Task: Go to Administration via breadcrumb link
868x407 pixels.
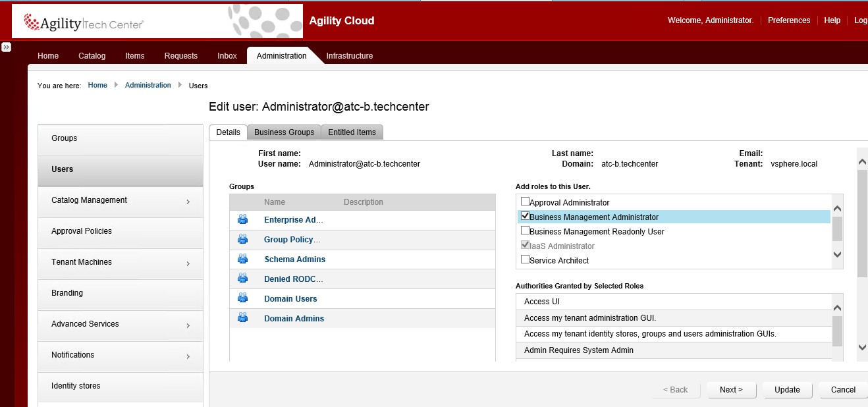Action: 148,86
